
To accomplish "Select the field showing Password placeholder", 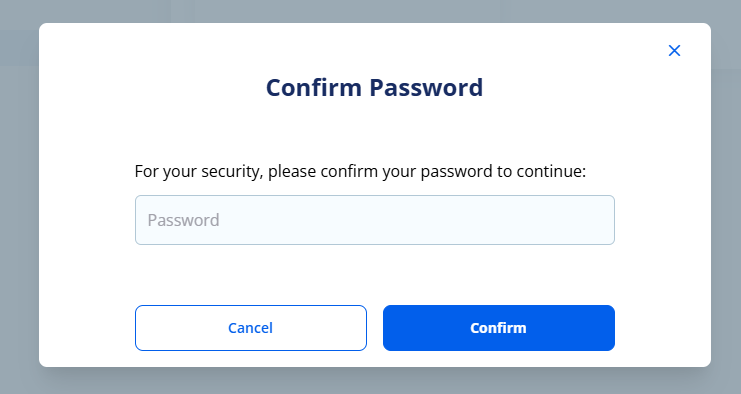I will click(375, 220).
